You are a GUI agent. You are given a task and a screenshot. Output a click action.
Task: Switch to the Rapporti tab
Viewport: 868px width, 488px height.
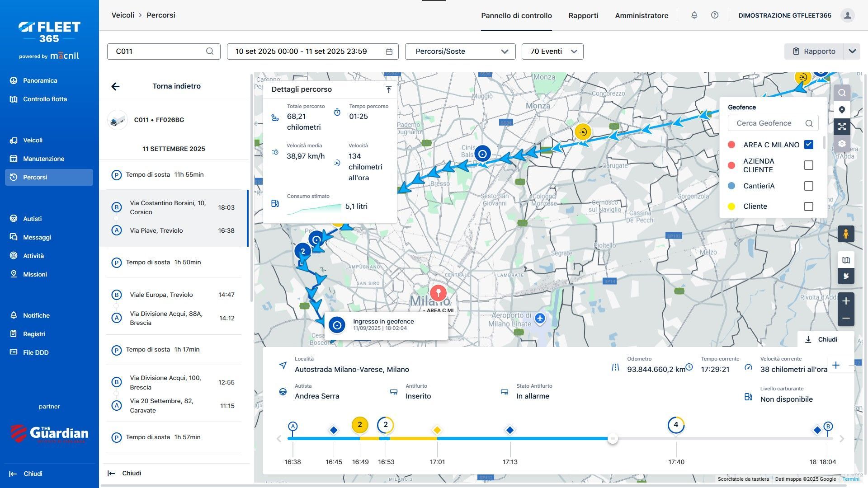[583, 15]
